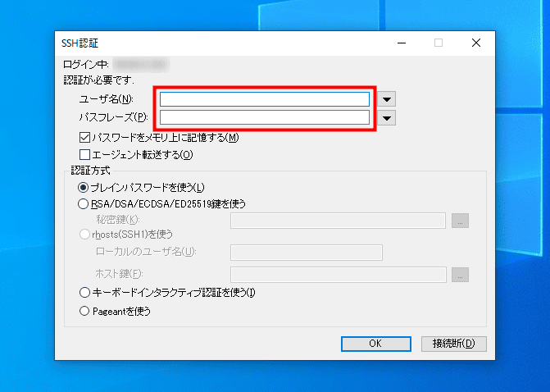
Task: Click the ユーザ名 input field
Action: pyautogui.click(x=265, y=99)
